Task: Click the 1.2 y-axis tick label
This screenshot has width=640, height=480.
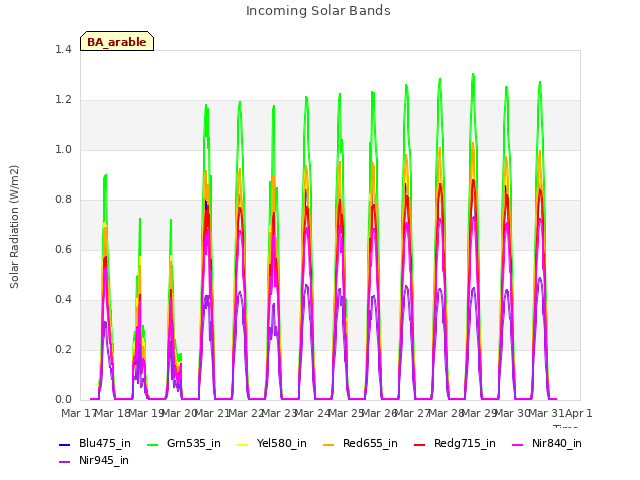Action: point(63,100)
